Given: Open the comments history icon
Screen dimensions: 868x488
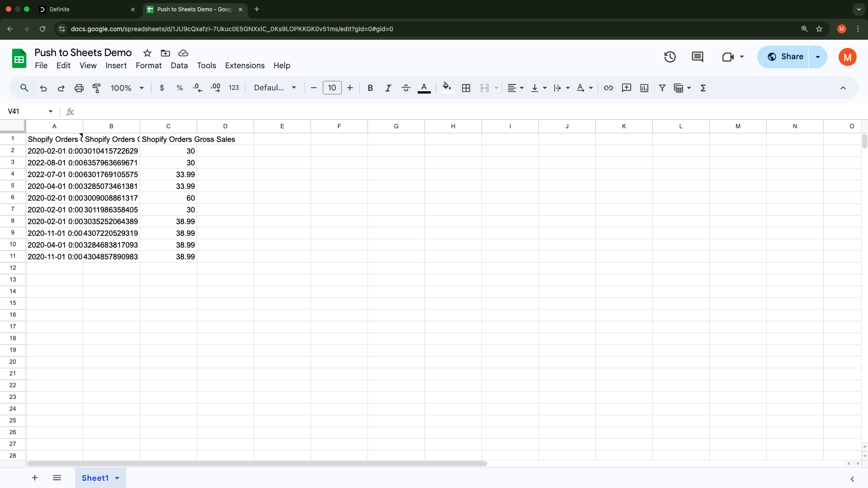Looking at the screenshot, I should 698,57.
